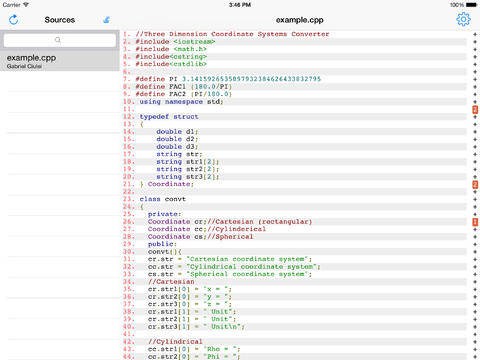This screenshot has width=480, height=360.
Task: Tap 'Coordinate cs;//Spherical' line
Action: click(200, 237)
